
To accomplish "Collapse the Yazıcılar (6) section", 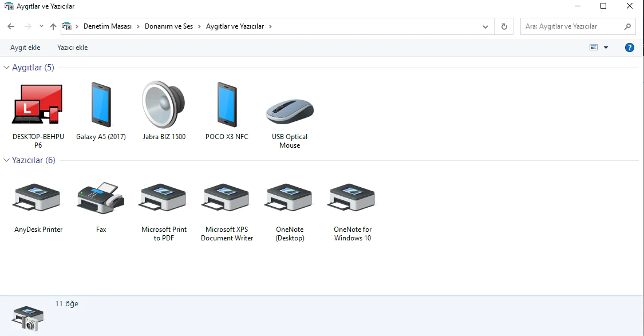I will point(6,160).
